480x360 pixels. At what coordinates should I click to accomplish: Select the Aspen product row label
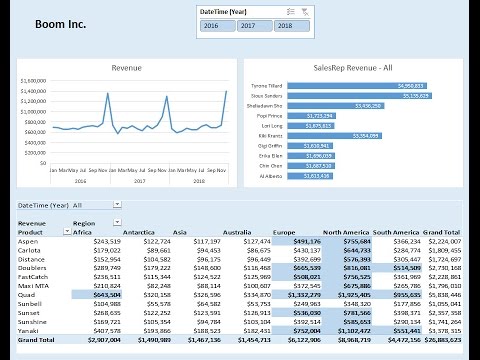pyautogui.click(x=28, y=241)
